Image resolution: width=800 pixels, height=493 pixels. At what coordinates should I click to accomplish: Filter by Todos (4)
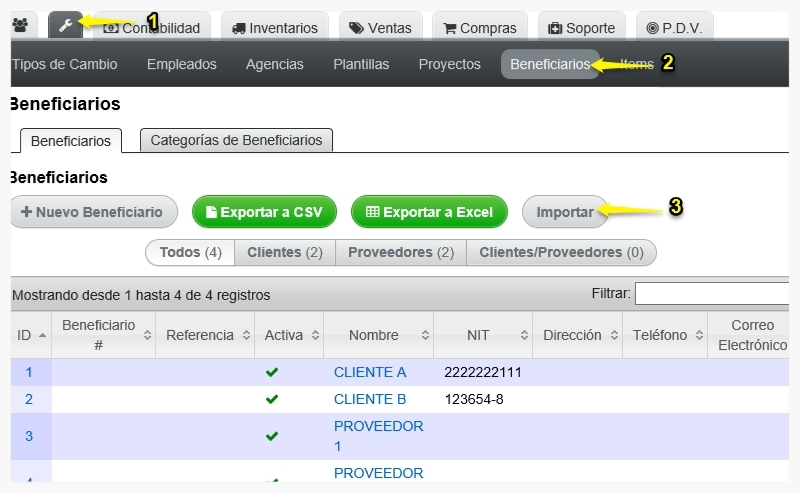coord(190,253)
